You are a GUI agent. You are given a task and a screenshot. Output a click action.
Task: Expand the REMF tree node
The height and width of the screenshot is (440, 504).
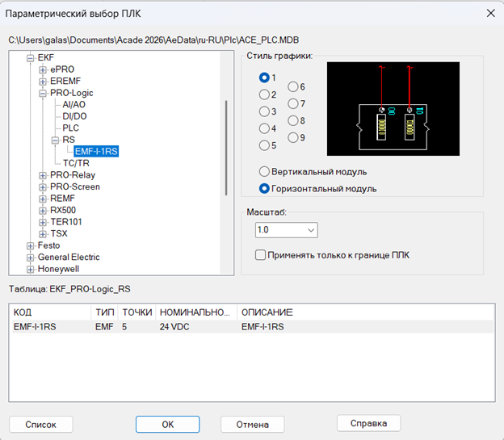pyautogui.click(x=43, y=199)
